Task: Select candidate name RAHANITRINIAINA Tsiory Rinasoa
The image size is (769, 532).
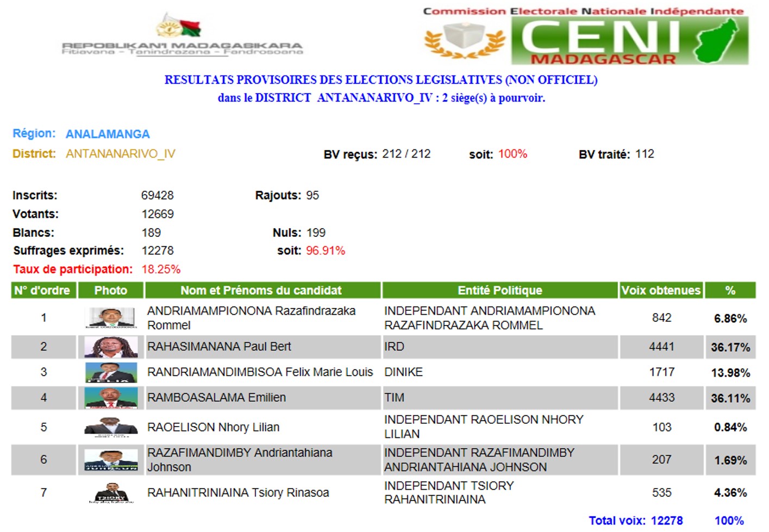Action: pyautogui.click(x=238, y=493)
